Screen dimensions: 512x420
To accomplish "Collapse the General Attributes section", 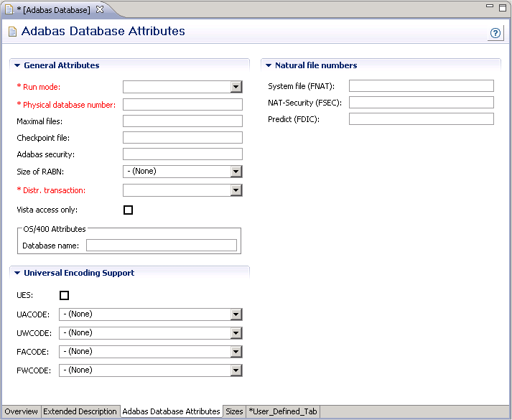I will tap(17, 65).
